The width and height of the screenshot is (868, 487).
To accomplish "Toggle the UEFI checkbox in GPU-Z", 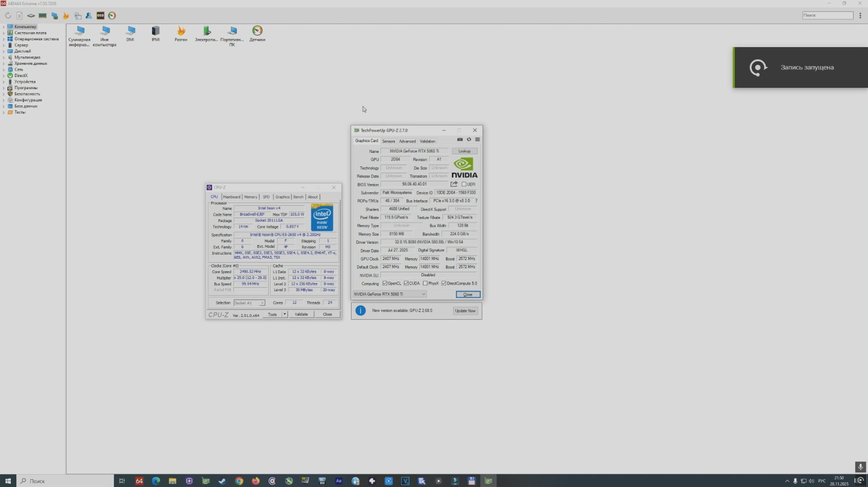I will point(464,184).
